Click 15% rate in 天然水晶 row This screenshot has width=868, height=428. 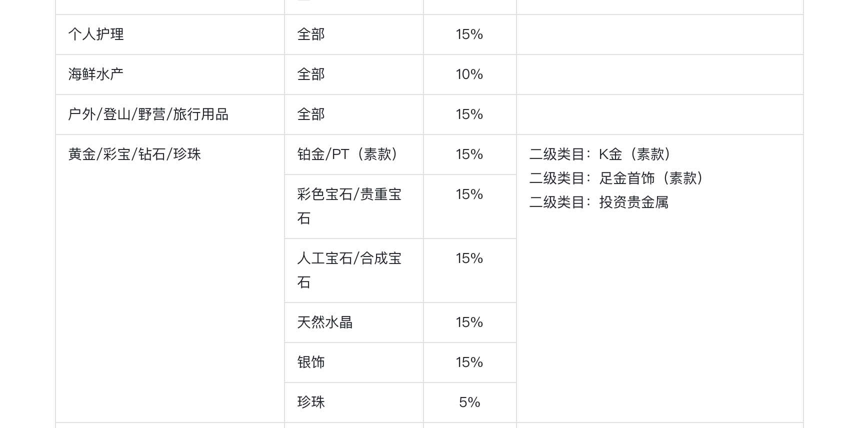[469, 322]
